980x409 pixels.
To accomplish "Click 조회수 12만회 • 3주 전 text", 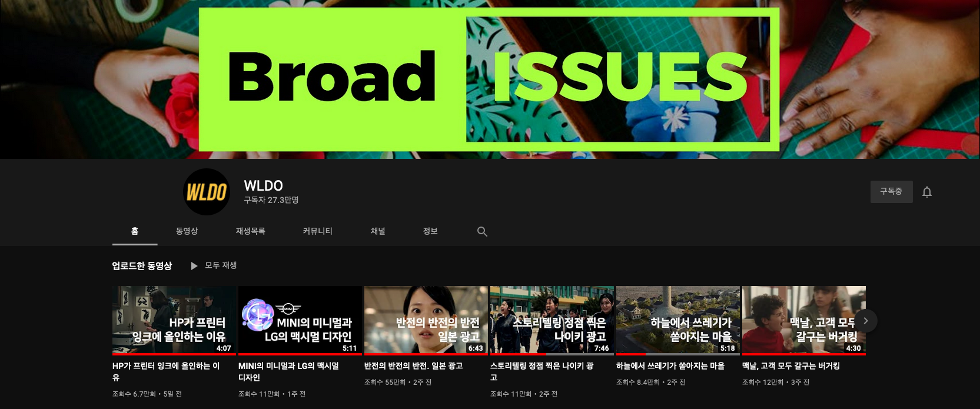I will tap(775, 382).
